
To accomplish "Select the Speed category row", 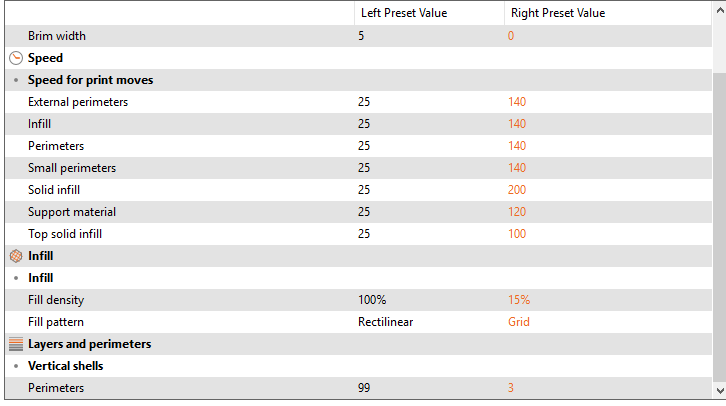I will tap(358, 58).
